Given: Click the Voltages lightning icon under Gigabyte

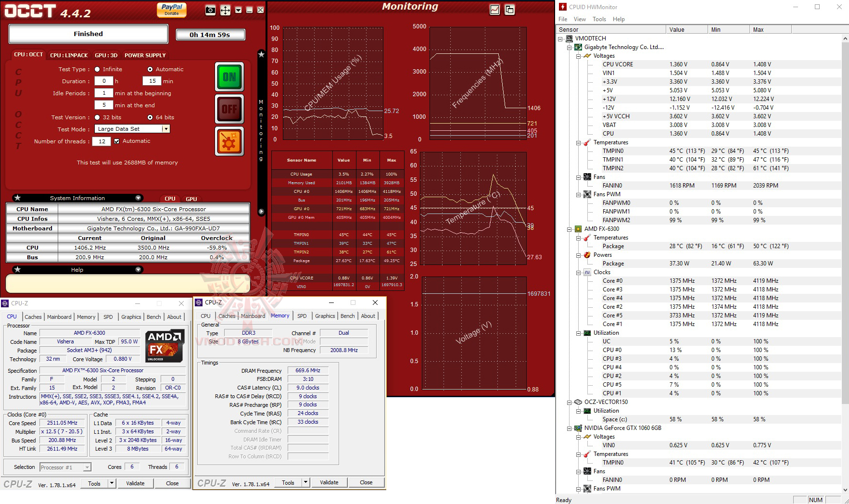Looking at the screenshot, I should pos(587,56).
